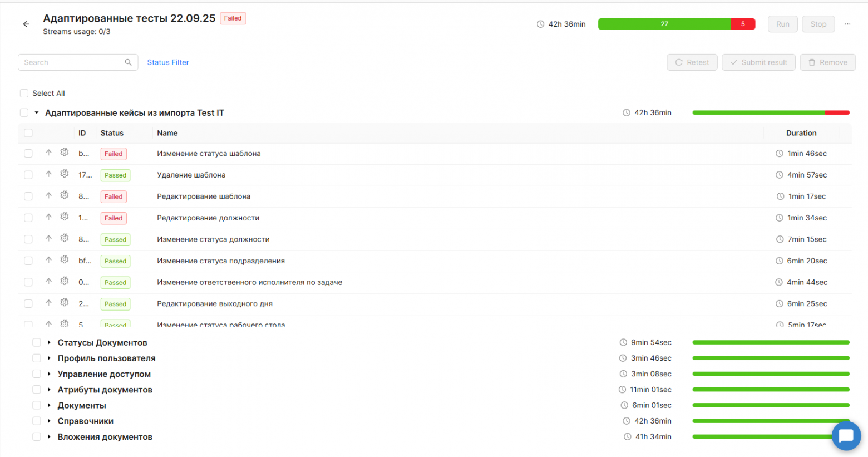Screen dimensions: 868x457
Task: Click the Retest button
Action: (x=692, y=62)
